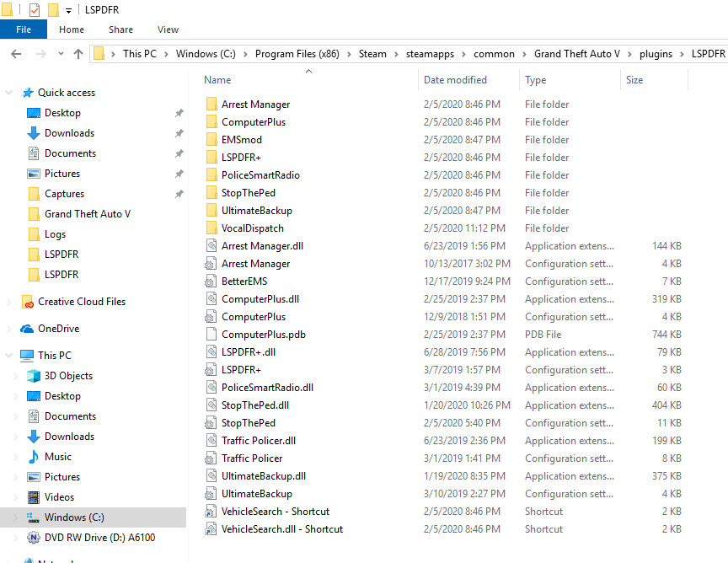The image size is (728, 563).
Task: Click the Videos filmstrip icon
Action: pyautogui.click(x=34, y=497)
